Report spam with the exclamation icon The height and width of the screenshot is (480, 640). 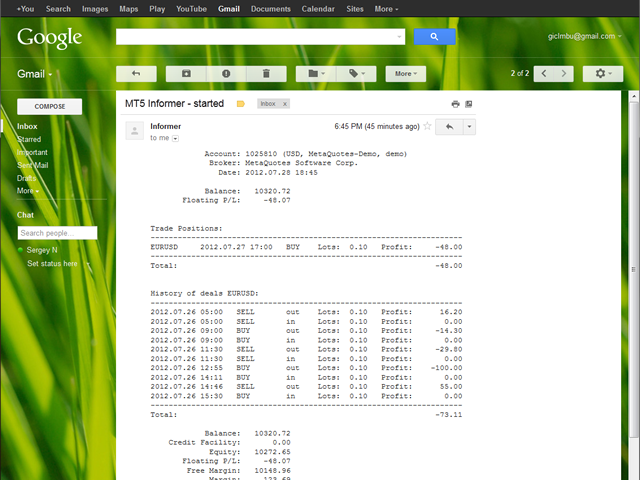[226, 74]
